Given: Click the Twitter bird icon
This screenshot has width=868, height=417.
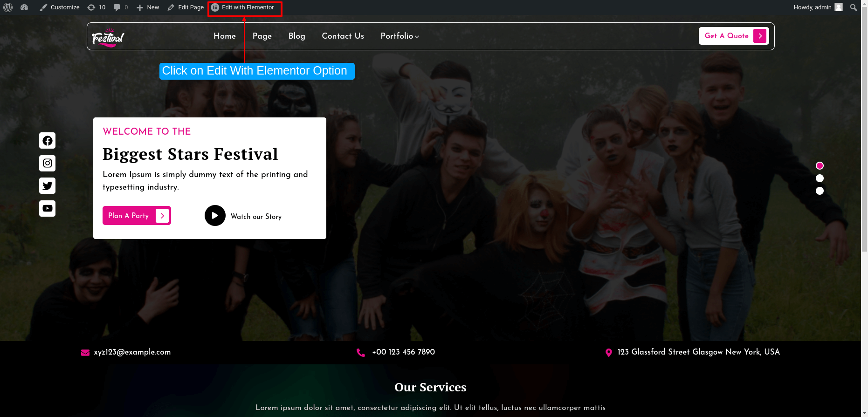Looking at the screenshot, I should (x=47, y=186).
